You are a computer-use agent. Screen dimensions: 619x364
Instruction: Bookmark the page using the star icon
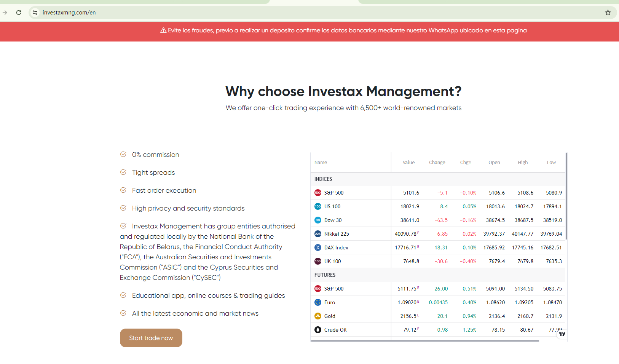(x=608, y=12)
